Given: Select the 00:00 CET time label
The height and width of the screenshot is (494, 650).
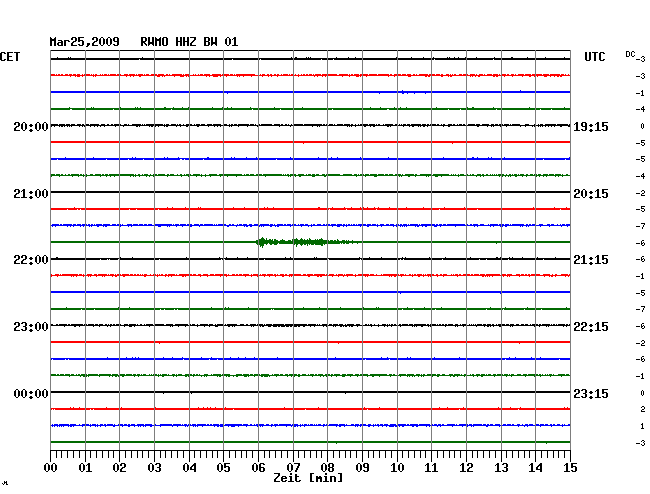Looking at the screenshot, I should pyautogui.click(x=31, y=393).
